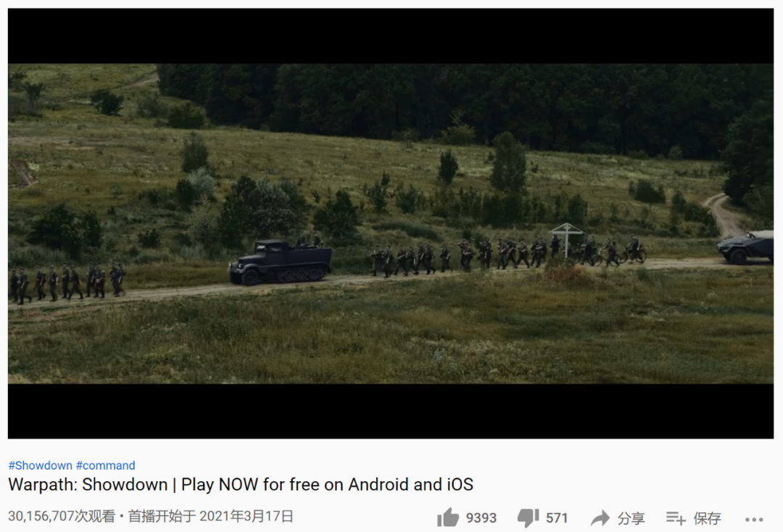Click the save-to-playlist icon
Screen dimensions: 783x532
click(676, 518)
